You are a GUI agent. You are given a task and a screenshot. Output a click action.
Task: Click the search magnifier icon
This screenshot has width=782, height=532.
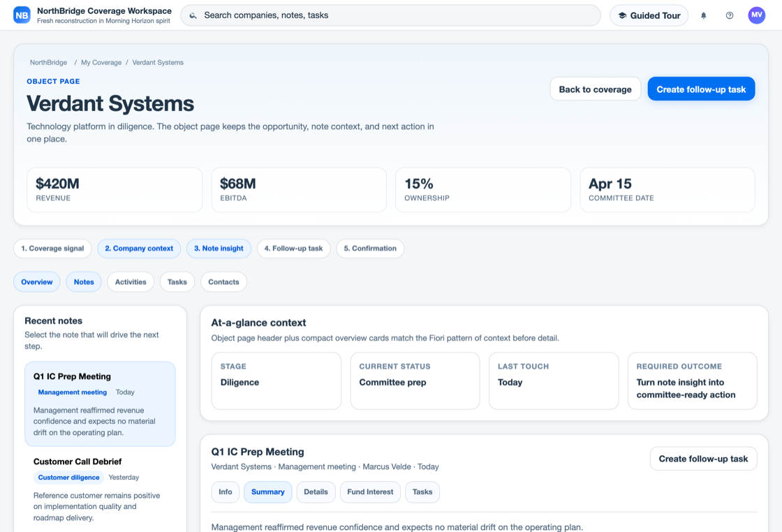click(193, 15)
